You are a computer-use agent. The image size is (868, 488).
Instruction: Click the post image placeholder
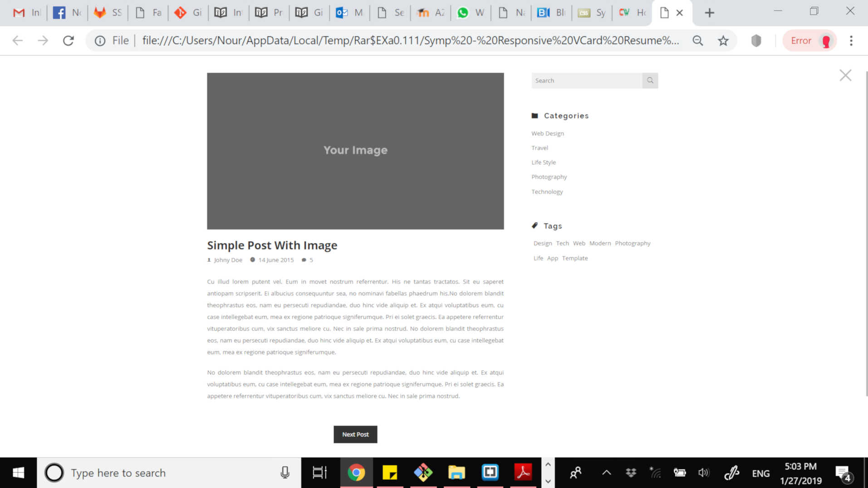(x=355, y=151)
